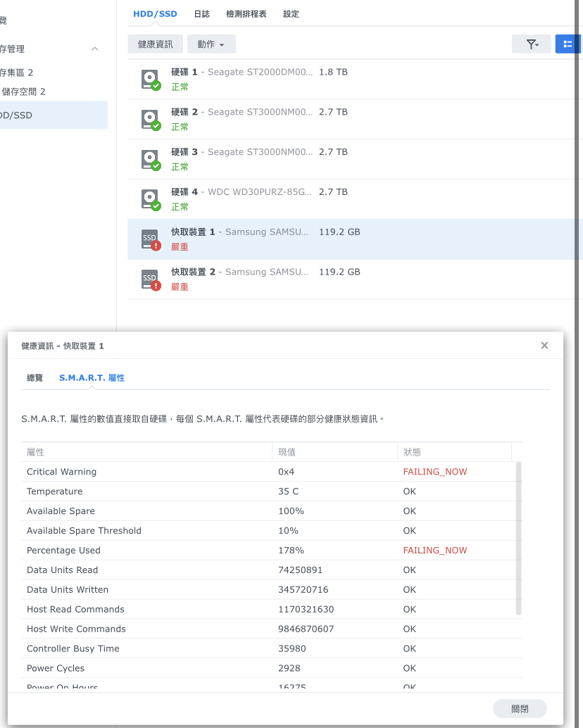583x728 pixels.
Task: Open the 檢測排程表 test schedule tab
Action: point(246,14)
